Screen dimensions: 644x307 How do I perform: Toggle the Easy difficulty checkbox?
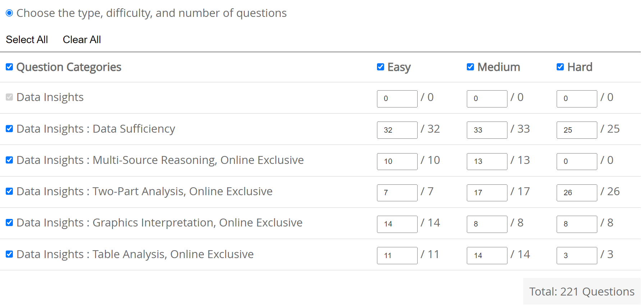pyautogui.click(x=380, y=67)
